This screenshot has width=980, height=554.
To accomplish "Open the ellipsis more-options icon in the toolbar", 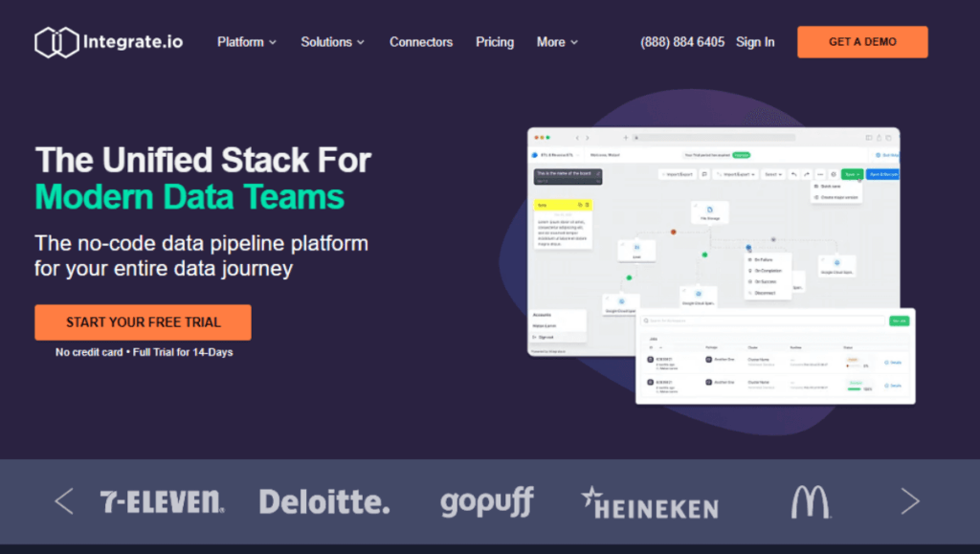I will point(820,174).
